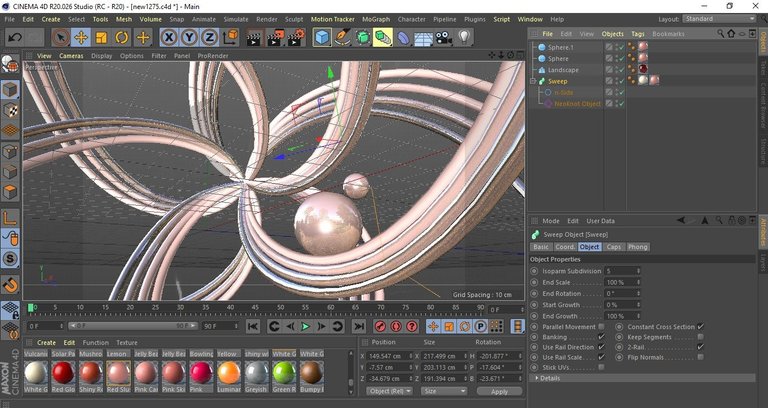Go to the end of animation
Image resolution: width=768 pixels, height=408 pixels.
pos(359,326)
